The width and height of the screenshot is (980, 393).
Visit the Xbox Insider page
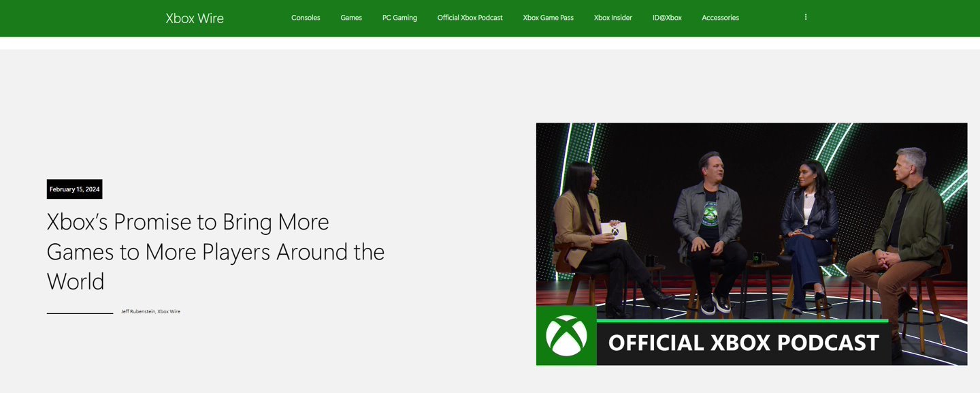tap(612, 18)
